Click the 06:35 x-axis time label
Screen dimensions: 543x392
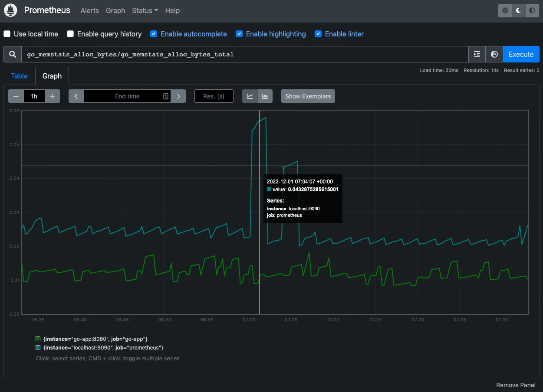tap(38, 320)
